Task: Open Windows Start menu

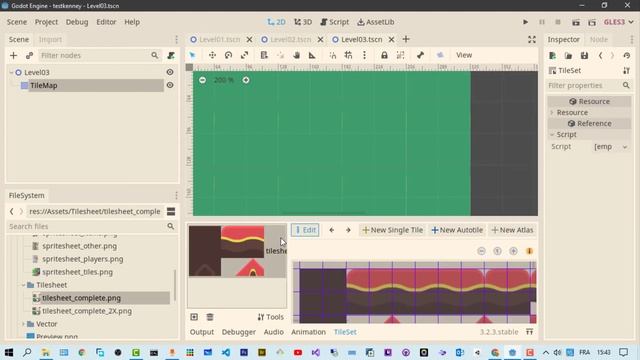Action: pos(9,352)
